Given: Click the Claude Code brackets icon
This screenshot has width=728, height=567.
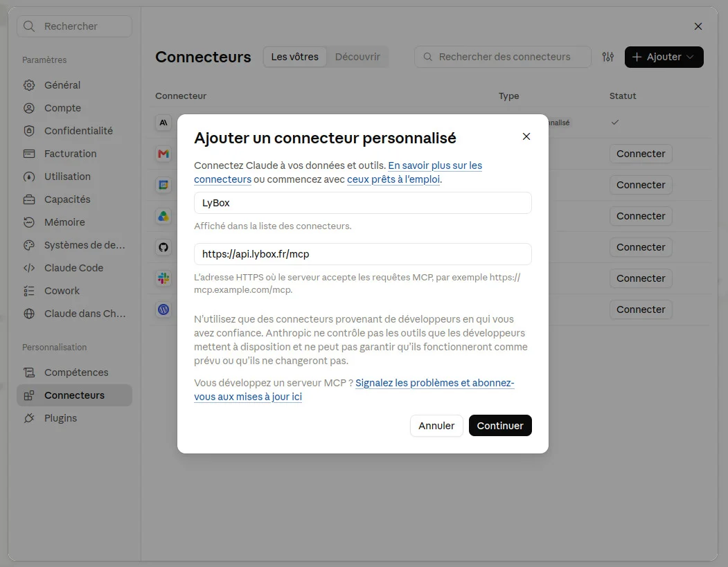Looking at the screenshot, I should [29, 268].
